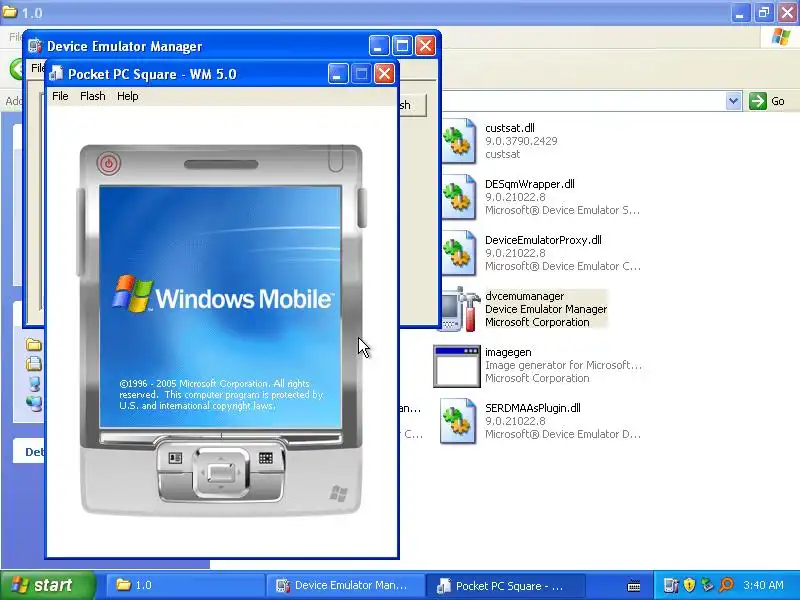The image size is (800, 600).
Task: Select DeviceEmulatorProxy.dll file icon
Action: (x=458, y=253)
